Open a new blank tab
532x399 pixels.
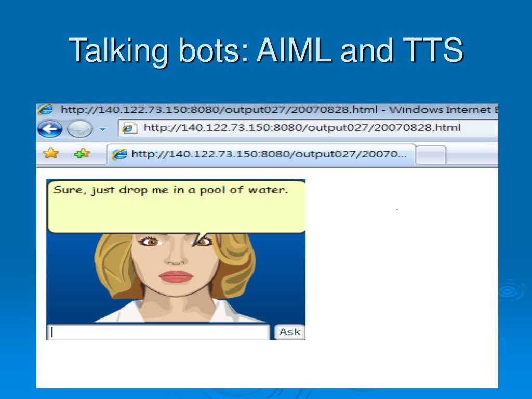(431, 155)
